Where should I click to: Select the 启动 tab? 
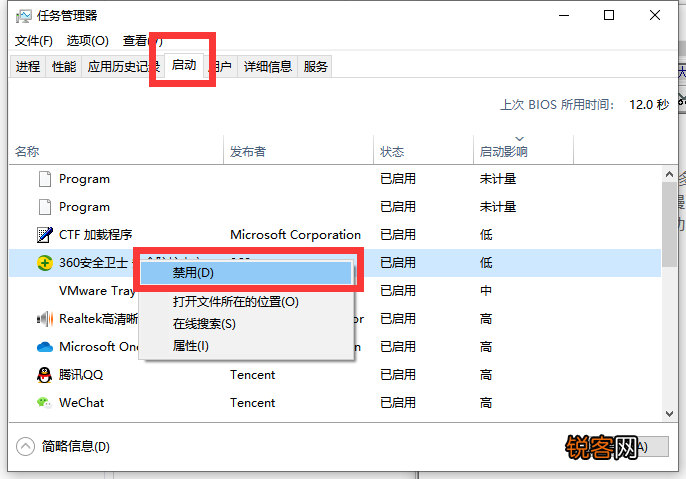pos(184,65)
